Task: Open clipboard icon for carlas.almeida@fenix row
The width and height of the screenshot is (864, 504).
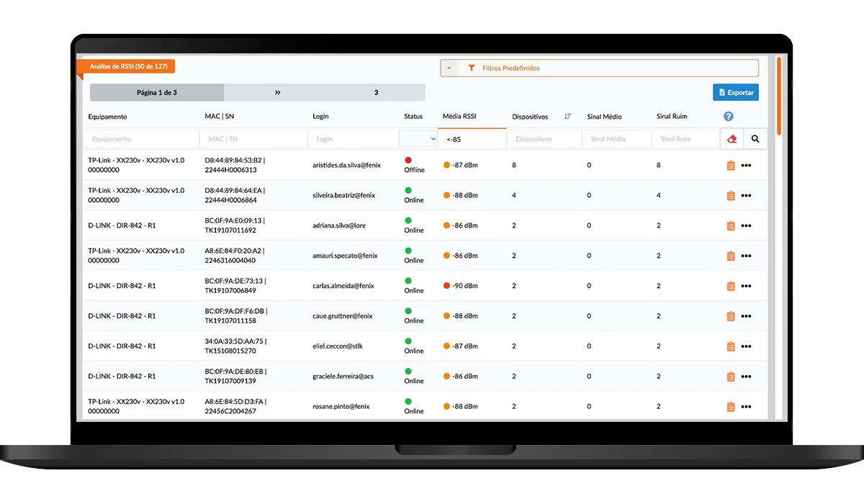Action: tap(731, 287)
